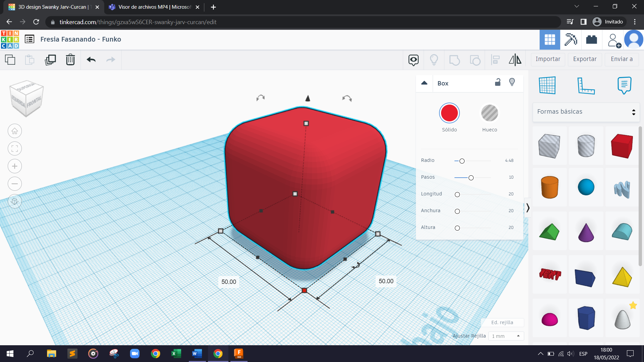Image resolution: width=644 pixels, height=362 pixels.
Task: Click Home view button
Action: coord(15,131)
